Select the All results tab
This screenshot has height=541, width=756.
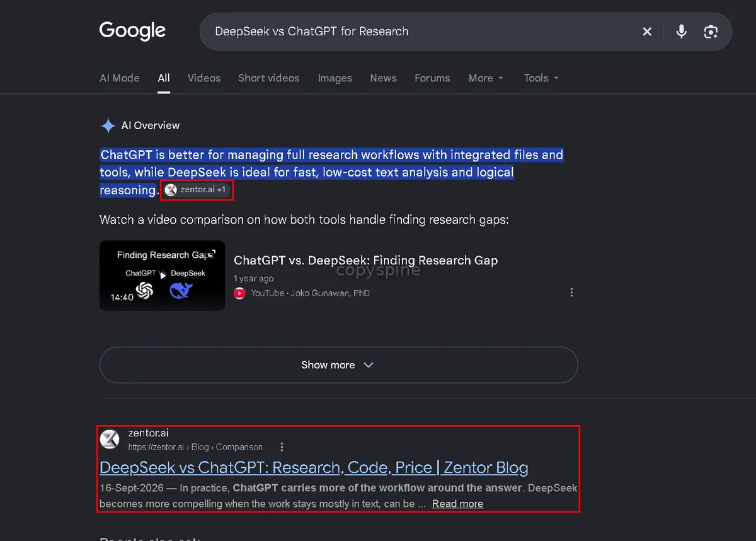(x=164, y=78)
